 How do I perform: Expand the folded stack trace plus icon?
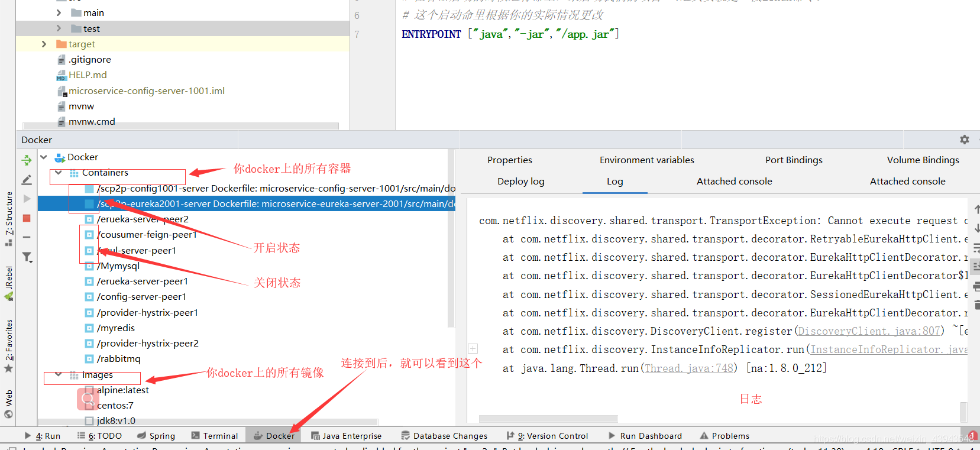pyautogui.click(x=473, y=349)
